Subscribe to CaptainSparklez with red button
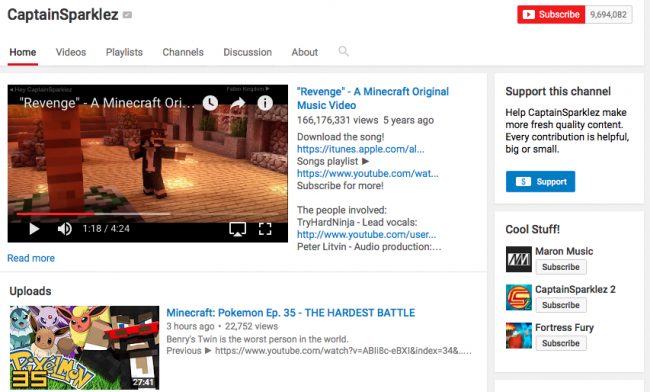Screen dimensions: 650x392 coord(551,15)
